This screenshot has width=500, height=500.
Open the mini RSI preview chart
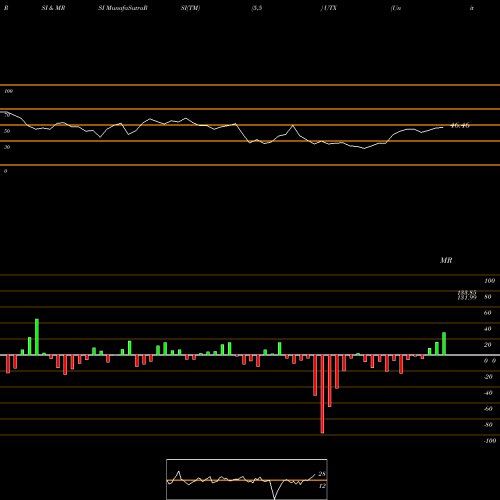[247, 479]
